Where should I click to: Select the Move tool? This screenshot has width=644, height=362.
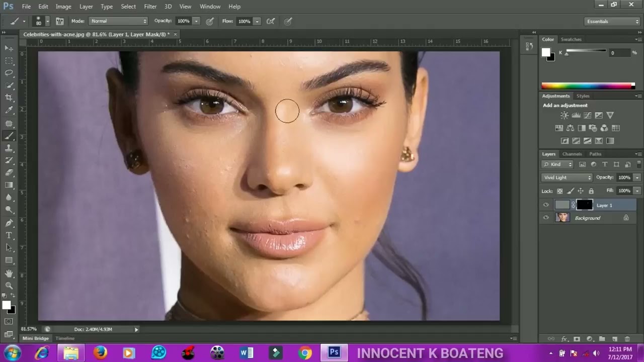(9, 48)
